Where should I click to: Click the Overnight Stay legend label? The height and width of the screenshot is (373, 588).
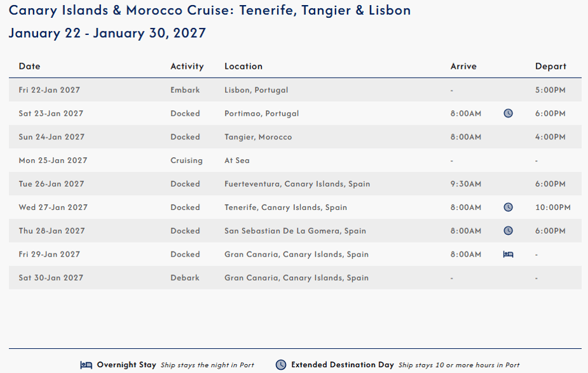point(126,365)
